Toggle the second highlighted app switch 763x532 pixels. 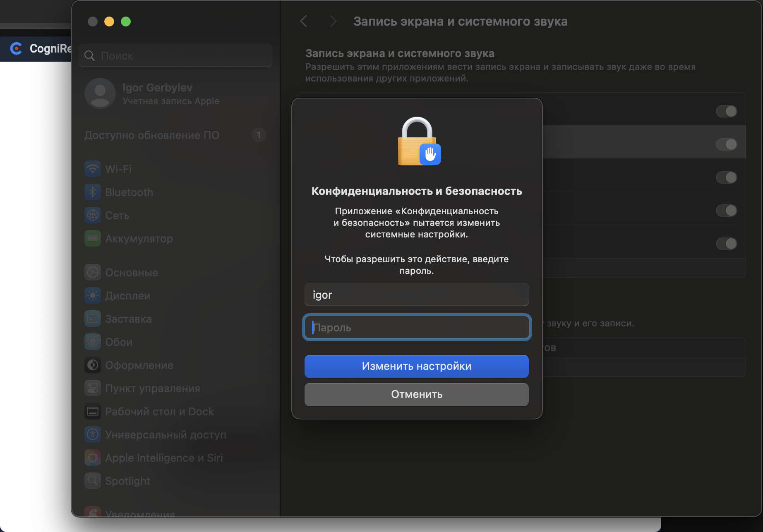pyautogui.click(x=726, y=144)
